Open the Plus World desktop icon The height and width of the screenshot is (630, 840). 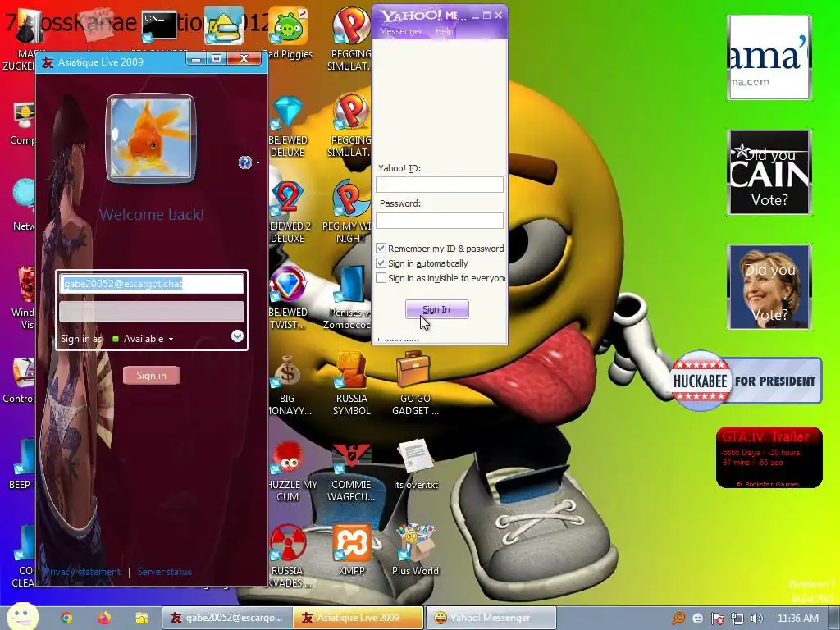pyautogui.click(x=415, y=550)
